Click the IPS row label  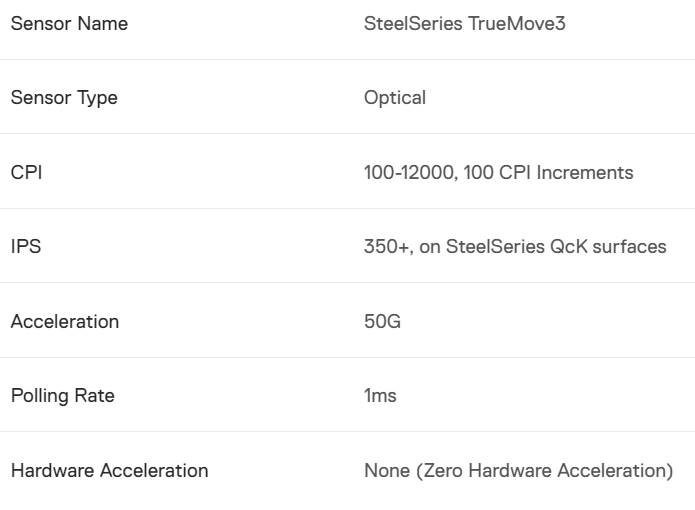(x=26, y=246)
